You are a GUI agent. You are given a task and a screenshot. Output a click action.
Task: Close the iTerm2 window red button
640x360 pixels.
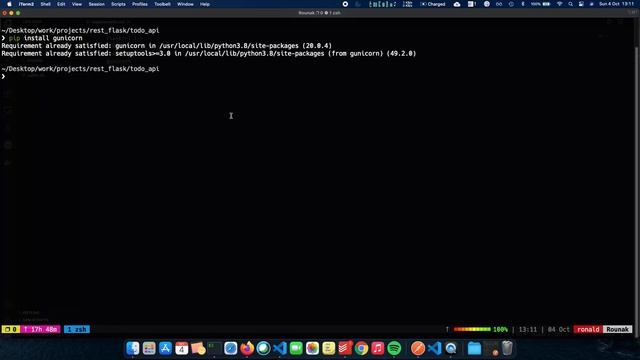(4, 13)
